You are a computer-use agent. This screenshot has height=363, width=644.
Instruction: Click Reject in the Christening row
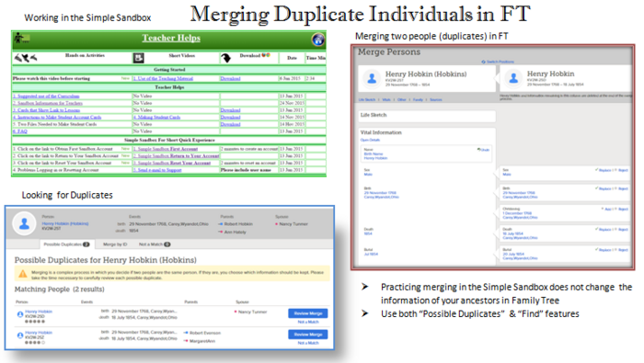[x=623, y=210]
